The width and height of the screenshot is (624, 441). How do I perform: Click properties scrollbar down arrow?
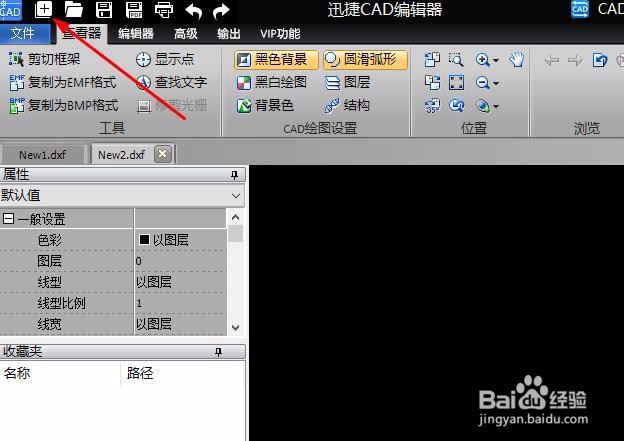point(236,328)
